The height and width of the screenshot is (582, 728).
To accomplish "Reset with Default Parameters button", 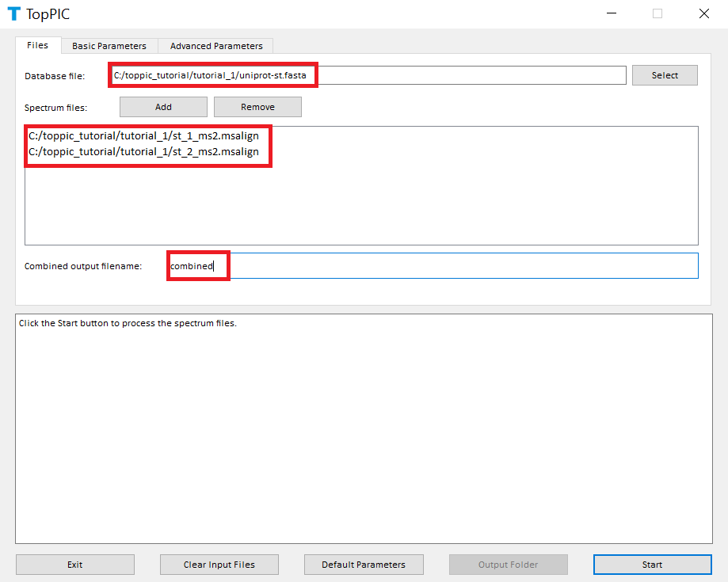I will point(364,565).
